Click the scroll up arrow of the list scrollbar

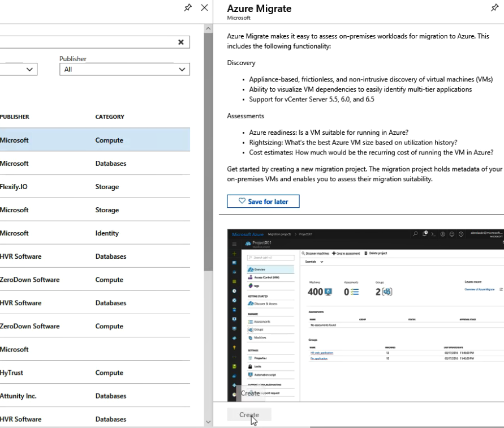tap(208, 29)
